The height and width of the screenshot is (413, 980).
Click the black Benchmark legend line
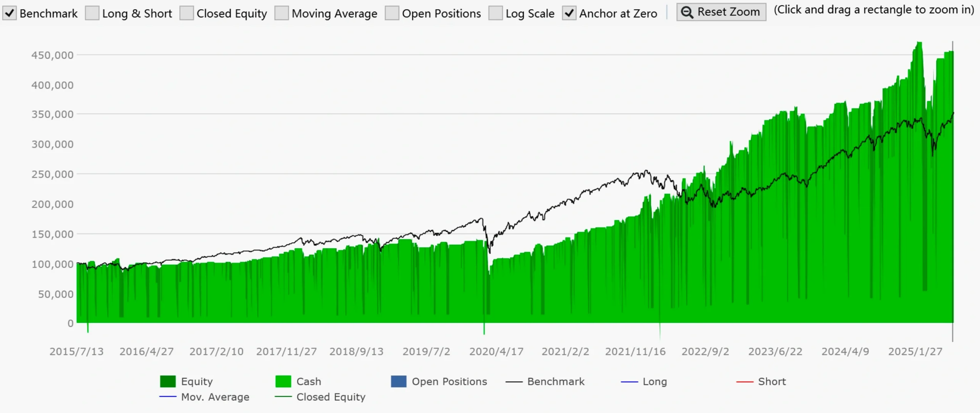(x=514, y=382)
